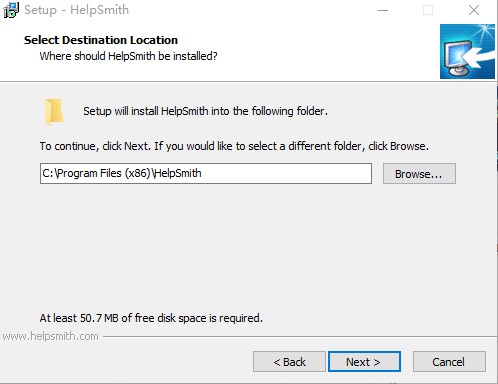
Task: Click the yellow folder icon
Action: [x=54, y=112]
